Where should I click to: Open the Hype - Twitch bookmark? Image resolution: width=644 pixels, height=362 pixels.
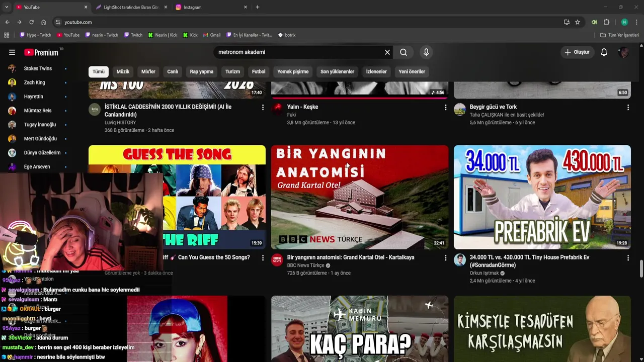click(35, 35)
